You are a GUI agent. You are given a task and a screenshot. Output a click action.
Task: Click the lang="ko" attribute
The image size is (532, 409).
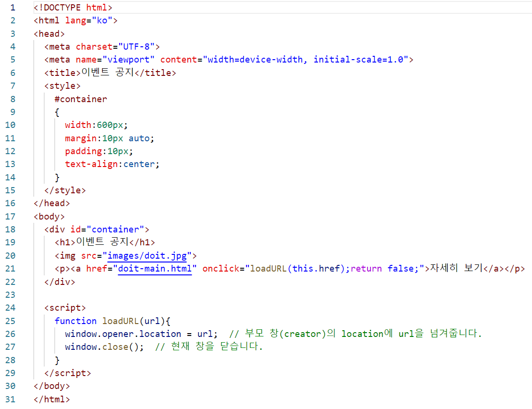coord(89,21)
